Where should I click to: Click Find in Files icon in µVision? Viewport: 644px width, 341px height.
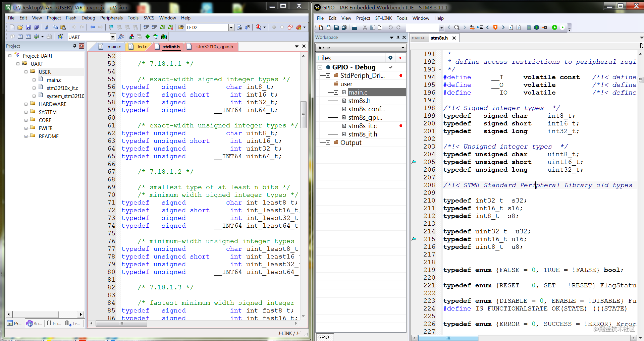coord(181,27)
